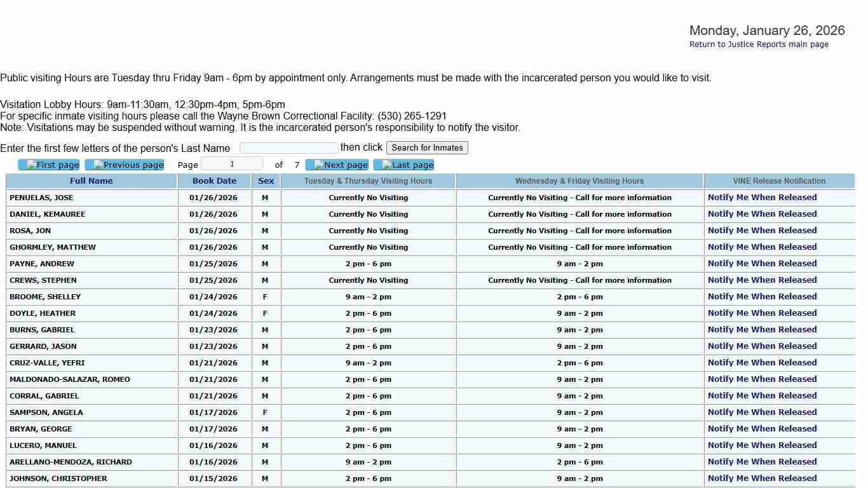
Task: Click Tuesday & Thursday Visiting Hours header
Action: 368,181
